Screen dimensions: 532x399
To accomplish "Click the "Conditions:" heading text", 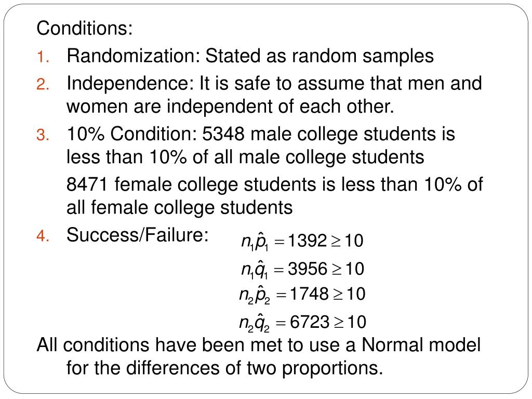I will tap(85, 28).
